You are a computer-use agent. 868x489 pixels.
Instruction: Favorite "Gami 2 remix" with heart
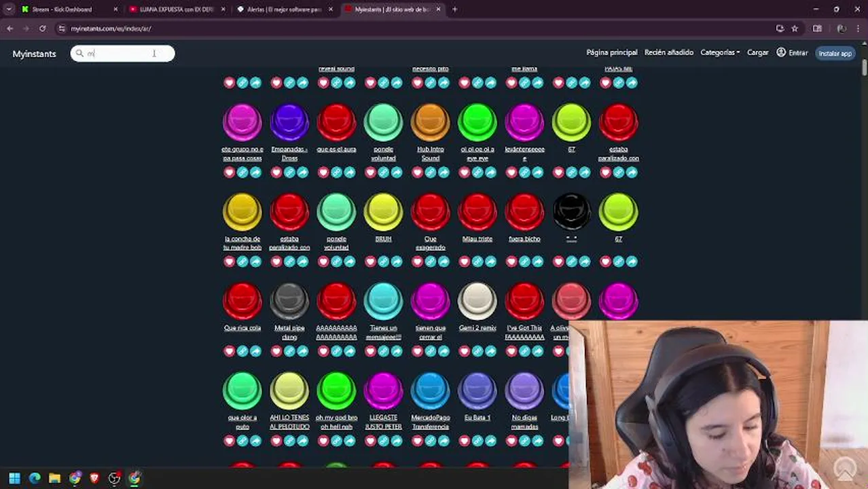[x=465, y=351]
